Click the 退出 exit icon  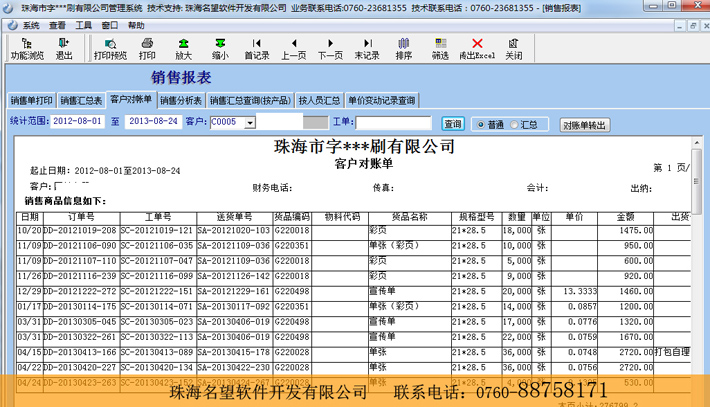(64, 49)
